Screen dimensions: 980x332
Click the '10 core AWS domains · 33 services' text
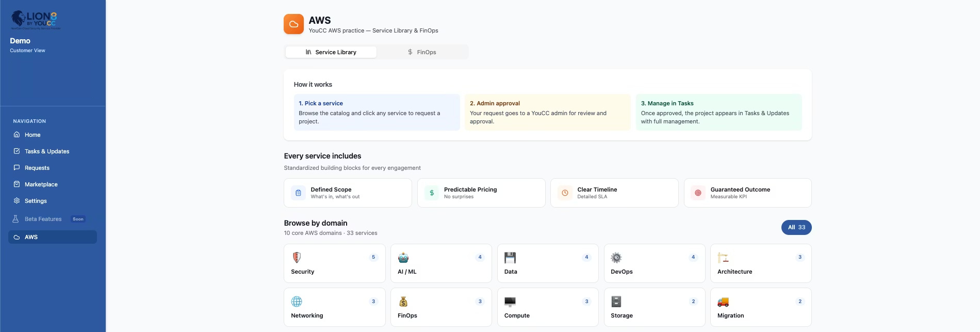[x=331, y=233]
